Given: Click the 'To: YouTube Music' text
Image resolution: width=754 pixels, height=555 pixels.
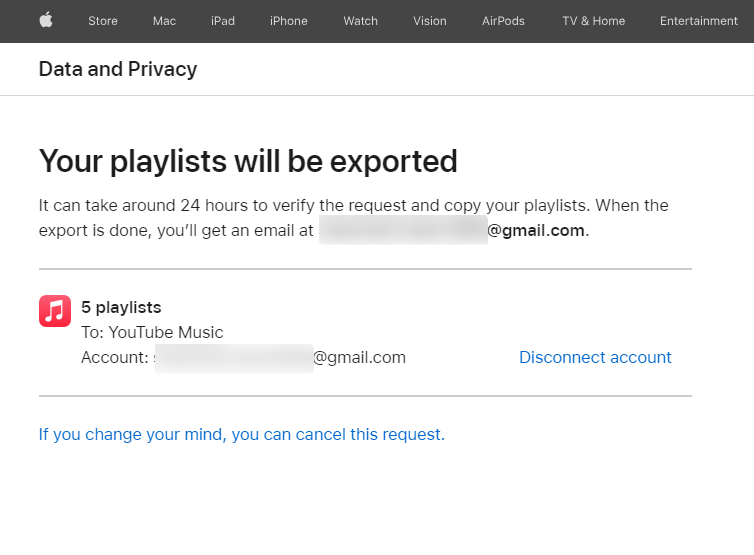Looking at the screenshot, I should point(152,332).
